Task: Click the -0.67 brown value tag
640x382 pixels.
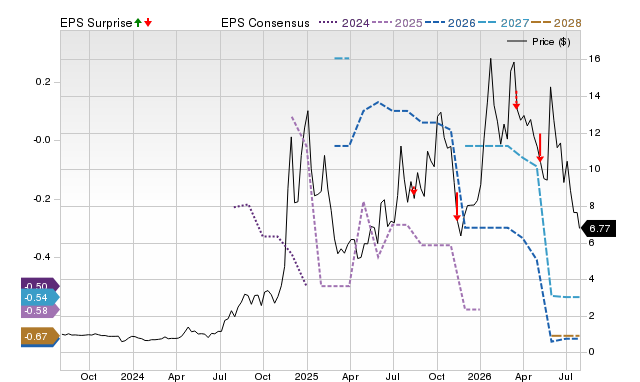Action: pos(40,337)
